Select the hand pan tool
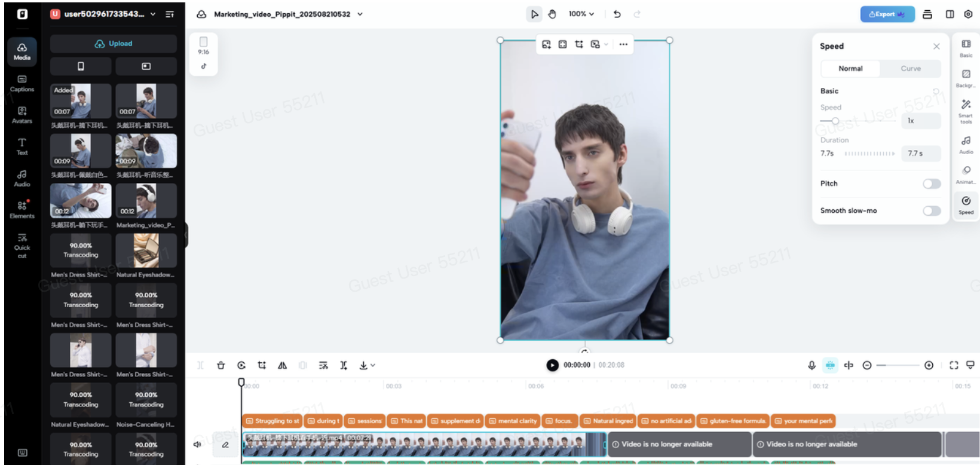 coord(552,14)
